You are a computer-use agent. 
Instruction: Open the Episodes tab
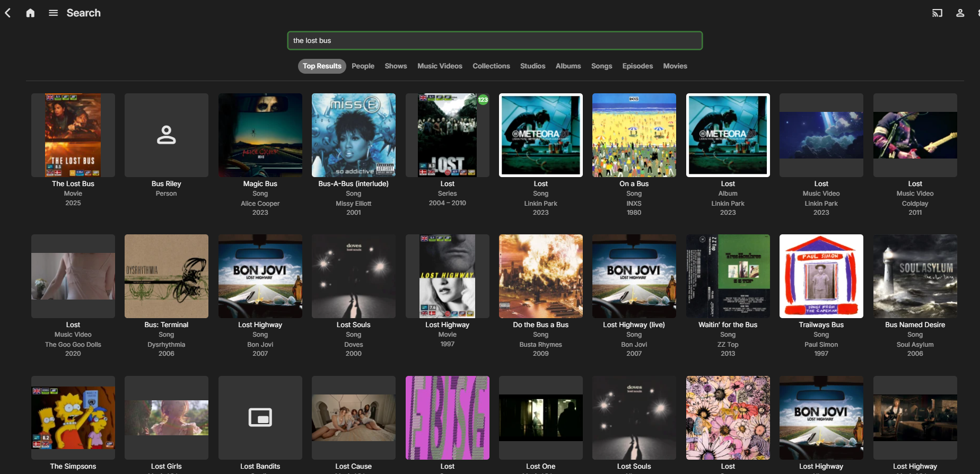point(637,66)
